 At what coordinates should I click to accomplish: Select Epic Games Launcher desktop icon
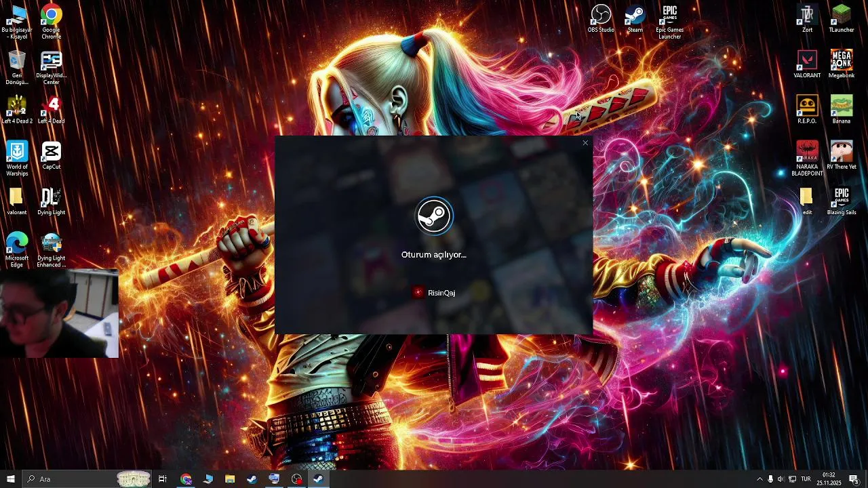(x=669, y=22)
